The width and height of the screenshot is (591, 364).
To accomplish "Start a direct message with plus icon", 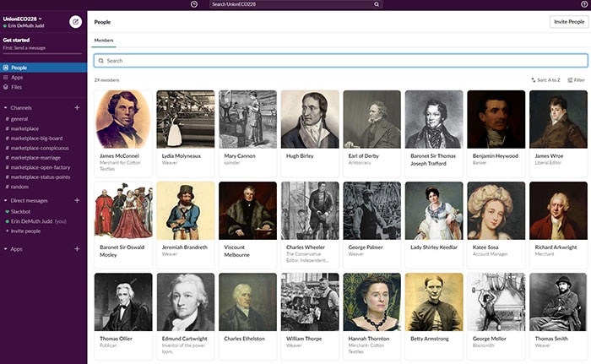I will tap(77, 201).
